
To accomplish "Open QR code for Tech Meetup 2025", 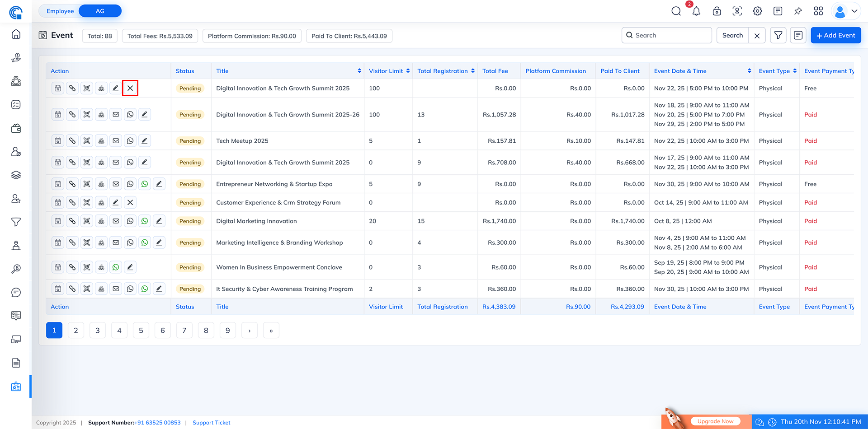I will tap(86, 140).
